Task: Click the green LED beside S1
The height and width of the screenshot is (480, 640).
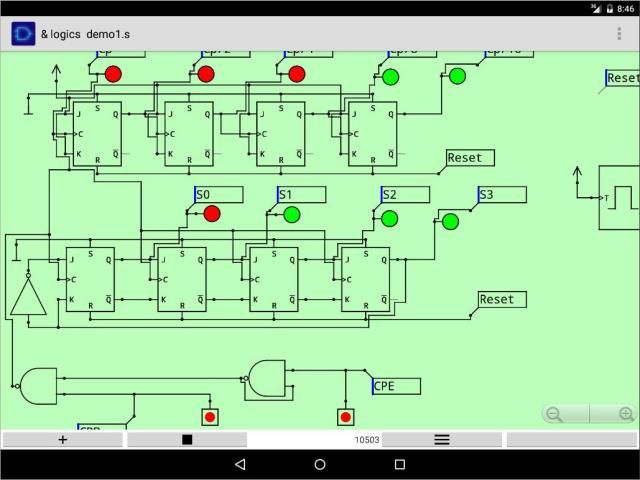Action: 292,214
